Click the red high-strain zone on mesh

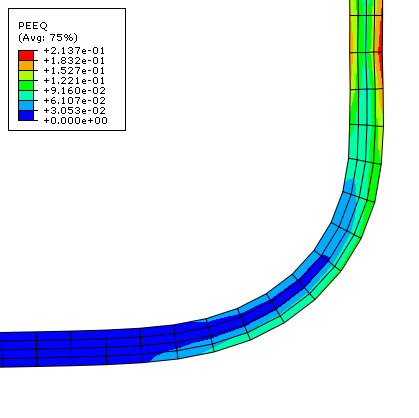pyautogui.click(x=380, y=42)
